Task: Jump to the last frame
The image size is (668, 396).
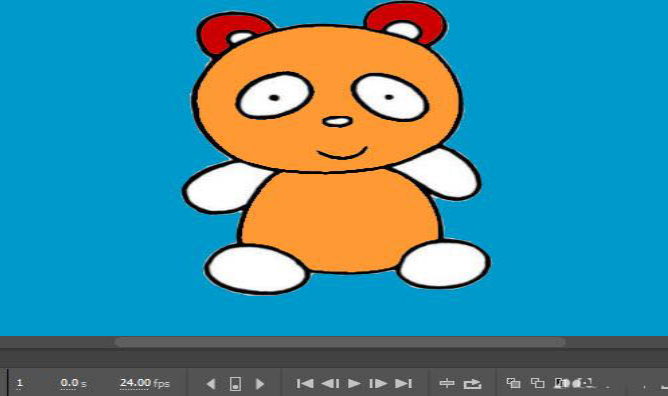Action: tap(403, 384)
